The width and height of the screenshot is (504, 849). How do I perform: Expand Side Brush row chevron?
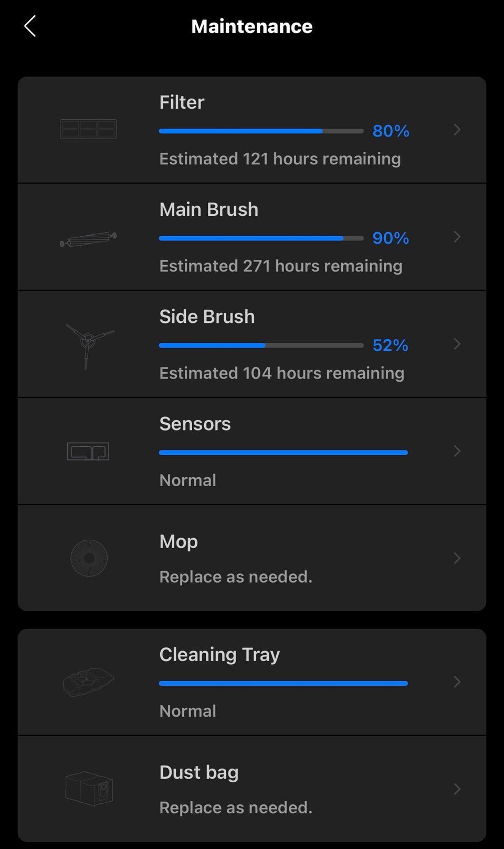pyautogui.click(x=457, y=344)
